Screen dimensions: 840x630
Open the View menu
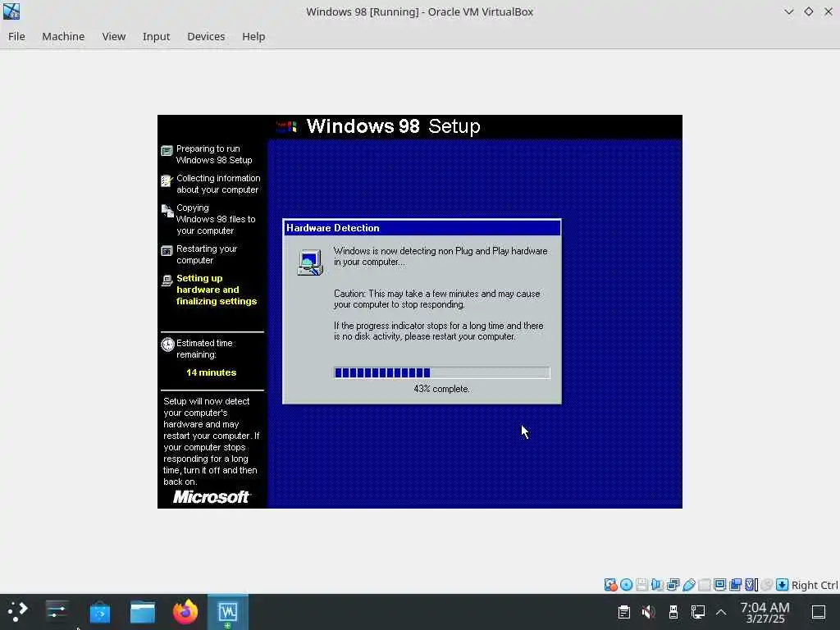coord(113,36)
